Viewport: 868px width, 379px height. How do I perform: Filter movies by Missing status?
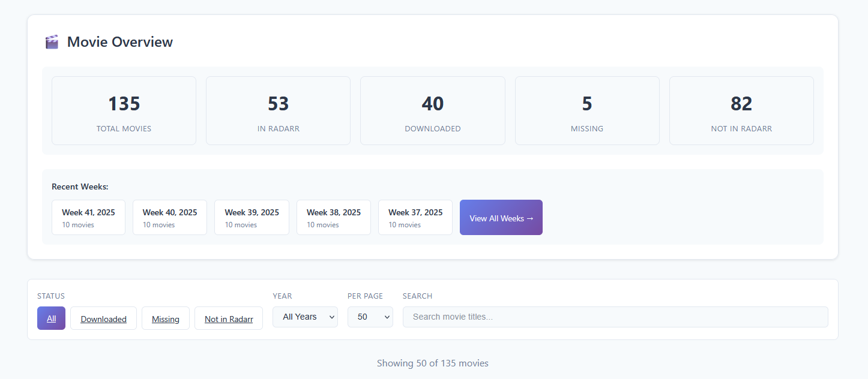tap(165, 318)
